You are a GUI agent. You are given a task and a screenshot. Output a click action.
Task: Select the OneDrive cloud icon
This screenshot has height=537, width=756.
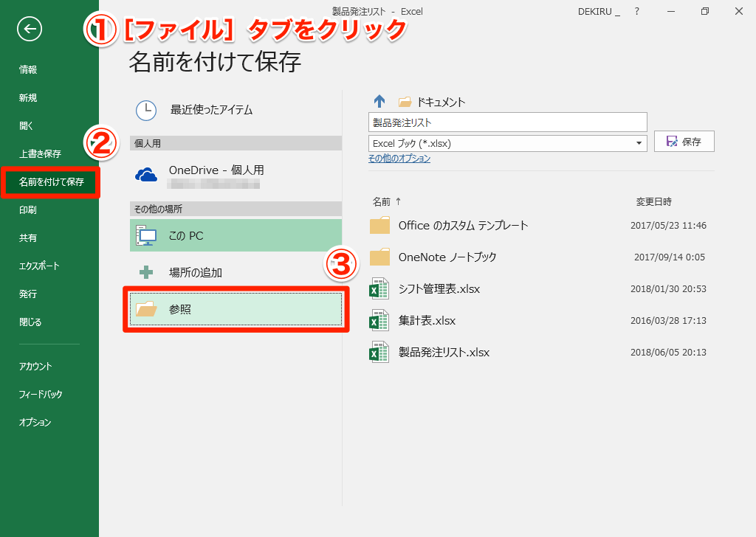point(146,176)
